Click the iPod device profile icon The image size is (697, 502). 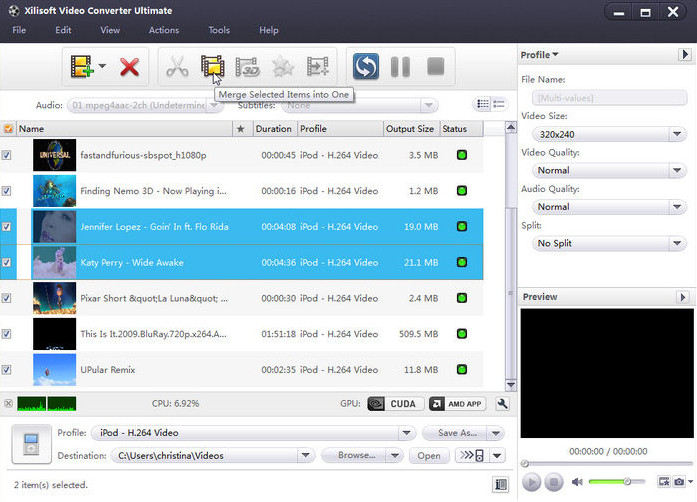pos(31,444)
